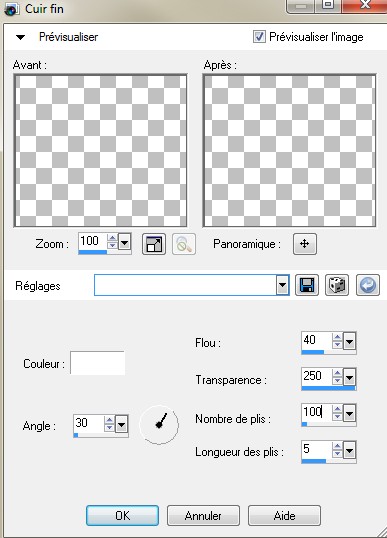The height and width of the screenshot is (538, 387).
Task: Decrease the Angle value with down arrow
Action: [x=109, y=429]
